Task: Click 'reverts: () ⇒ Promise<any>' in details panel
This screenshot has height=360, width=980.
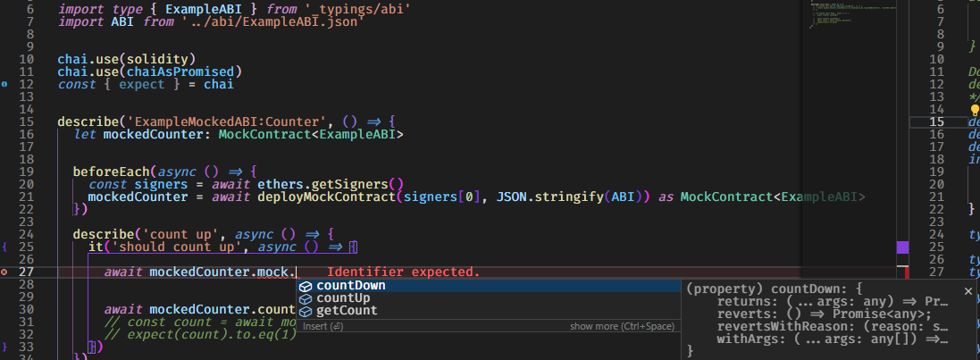Action: pos(824,314)
